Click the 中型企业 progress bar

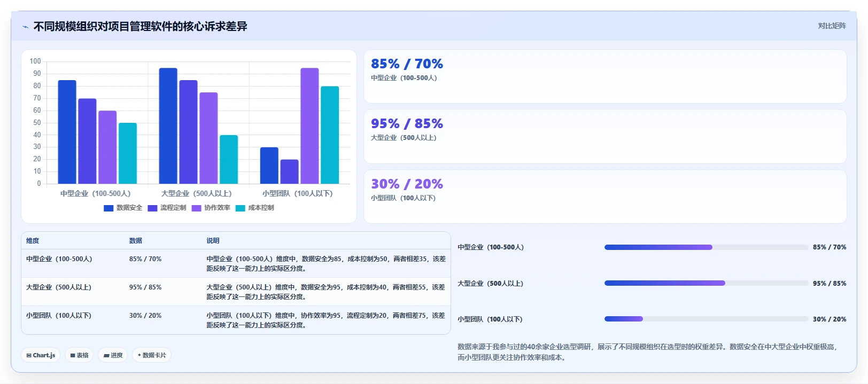point(706,247)
